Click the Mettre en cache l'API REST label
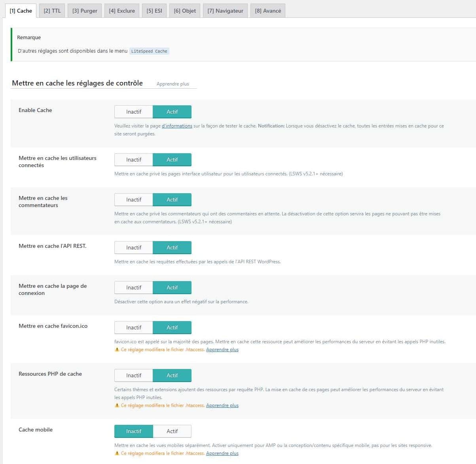This screenshot has width=476, height=464. point(52,246)
